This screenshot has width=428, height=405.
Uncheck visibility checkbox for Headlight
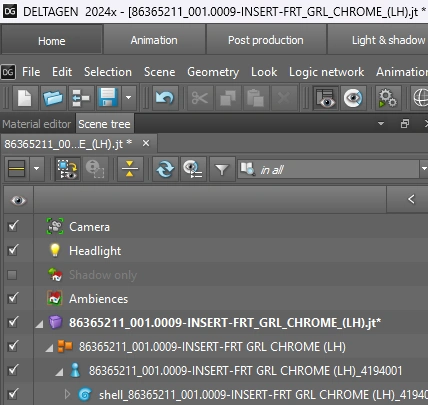tap(13, 250)
